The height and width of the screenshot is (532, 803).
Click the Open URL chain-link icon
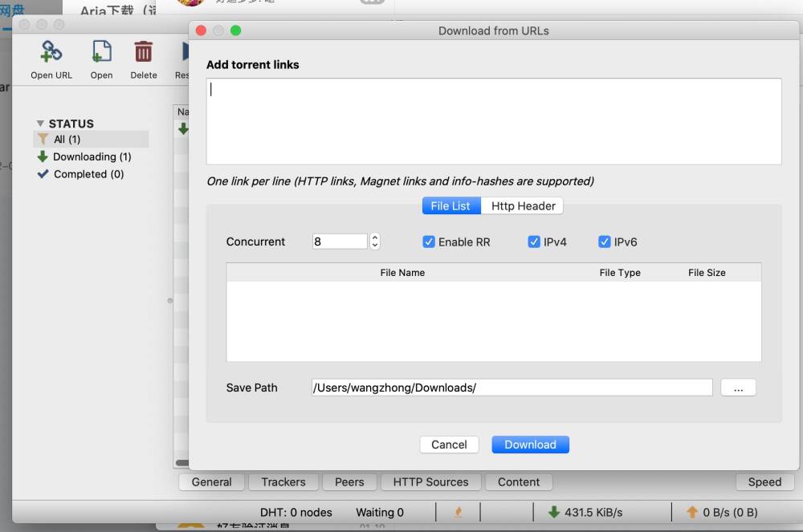coord(51,52)
